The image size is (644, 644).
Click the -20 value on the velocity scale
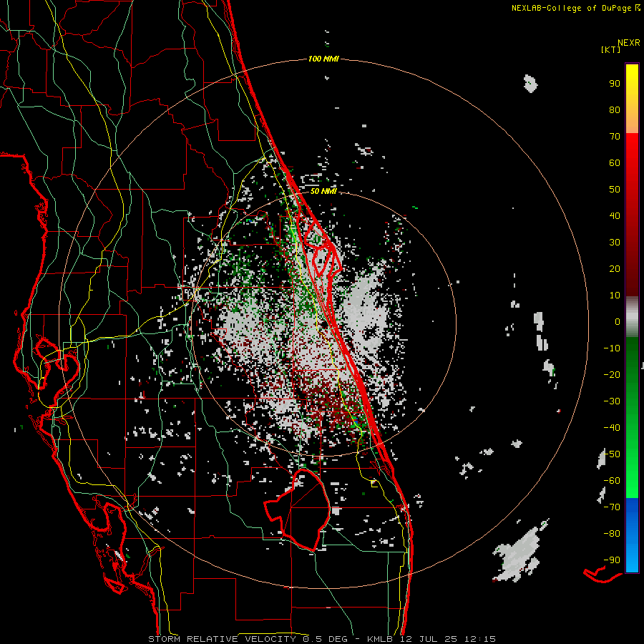tap(612, 375)
